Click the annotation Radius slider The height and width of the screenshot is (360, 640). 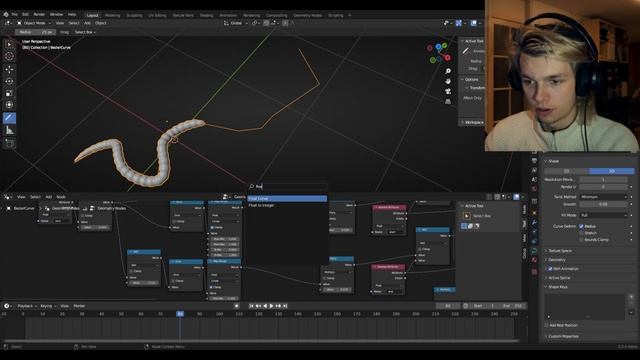[35, 32]
